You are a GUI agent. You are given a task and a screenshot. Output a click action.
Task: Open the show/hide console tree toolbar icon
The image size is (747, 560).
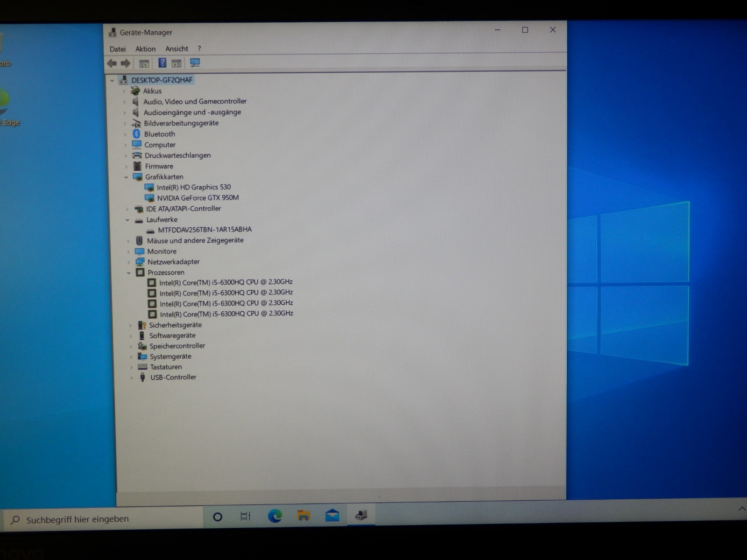(x=144, y=63)
